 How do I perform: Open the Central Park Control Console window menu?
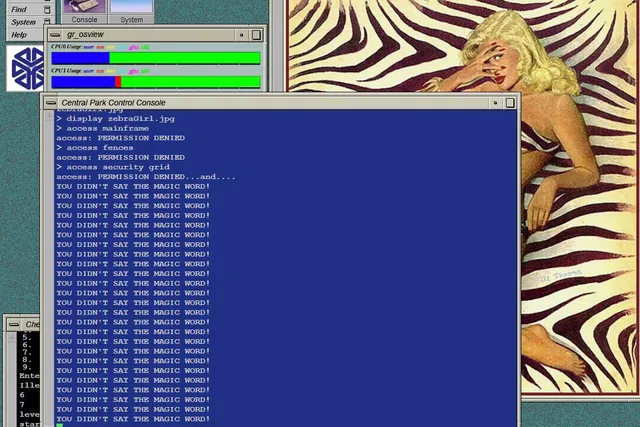[x=50, y=102]
